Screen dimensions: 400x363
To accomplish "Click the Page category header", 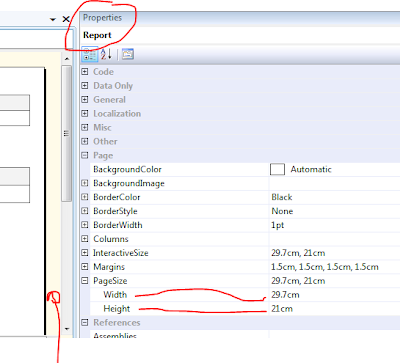I will coord(103,155).
